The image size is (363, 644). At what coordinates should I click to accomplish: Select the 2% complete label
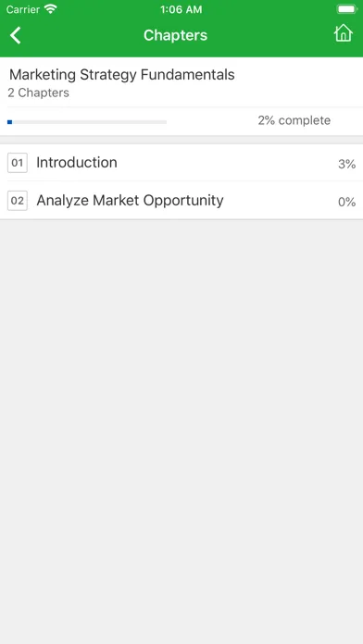tap(294, 120)
